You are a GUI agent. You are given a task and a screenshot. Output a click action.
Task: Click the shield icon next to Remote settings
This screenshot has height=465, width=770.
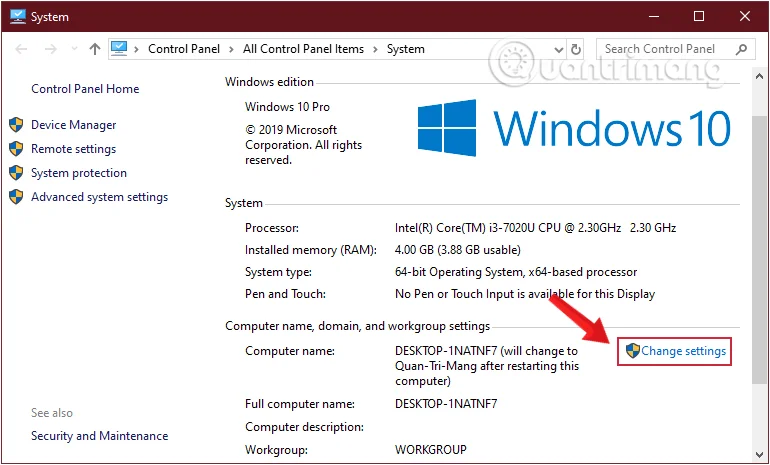tap(16, 149)
